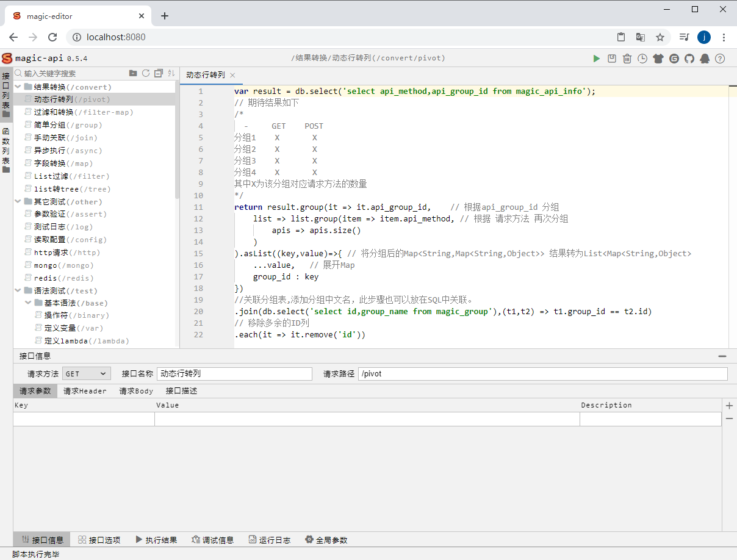Click the minus icon to remove parameter row
The height and width of the screenshot is (560, 737).
(x=729, y=418)
